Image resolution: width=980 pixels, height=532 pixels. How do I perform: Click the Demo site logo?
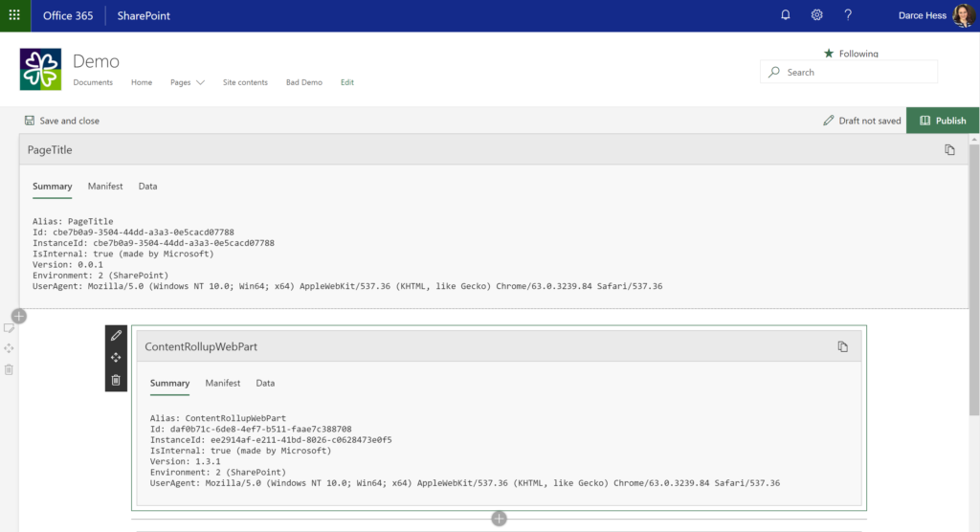coord(40,70)
